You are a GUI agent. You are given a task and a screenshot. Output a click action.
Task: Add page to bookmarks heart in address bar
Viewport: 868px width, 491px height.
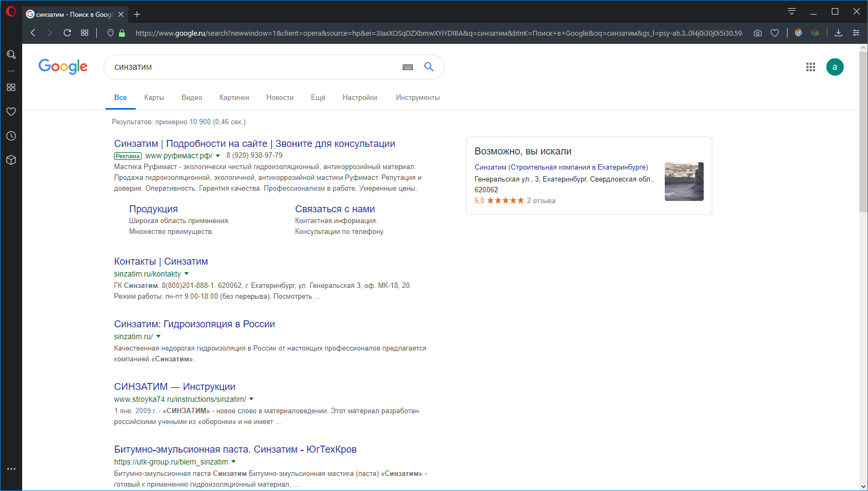click(774, 33)
